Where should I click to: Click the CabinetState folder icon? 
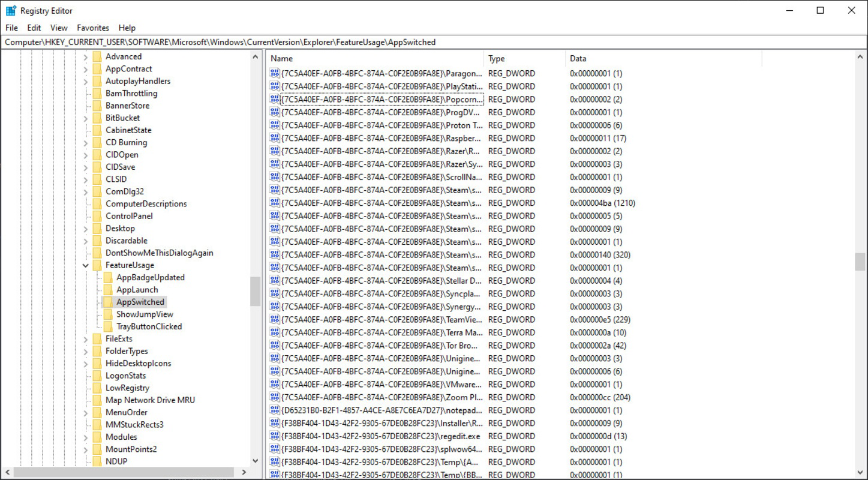click(97, 130)
